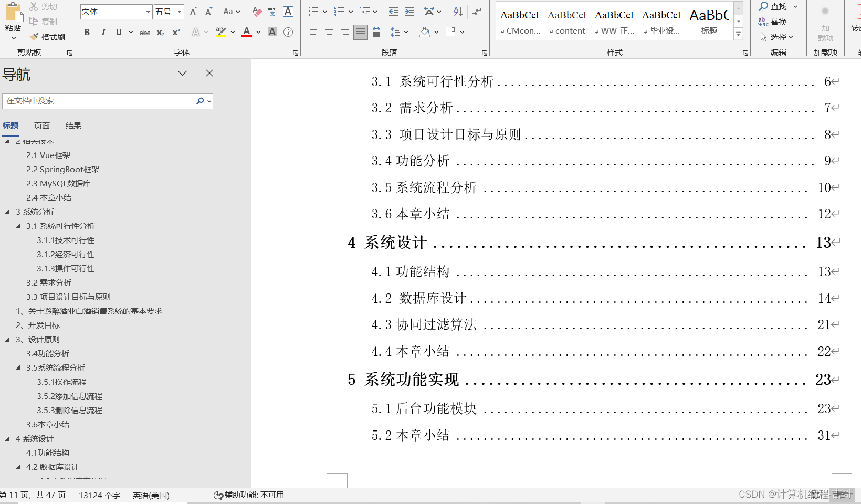Image resolution: width=861 pixels, height=504 pixels.
Task: Clear all formatting with eraser icon
Action: pos(257,12)
